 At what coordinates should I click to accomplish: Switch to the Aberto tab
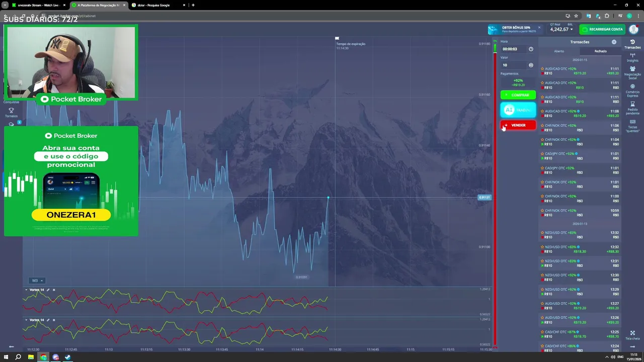pyautogui.click(x=559, y=51)
